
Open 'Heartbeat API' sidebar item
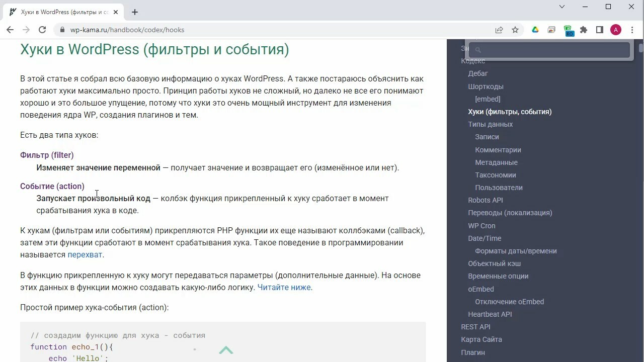tap(490, 314)
